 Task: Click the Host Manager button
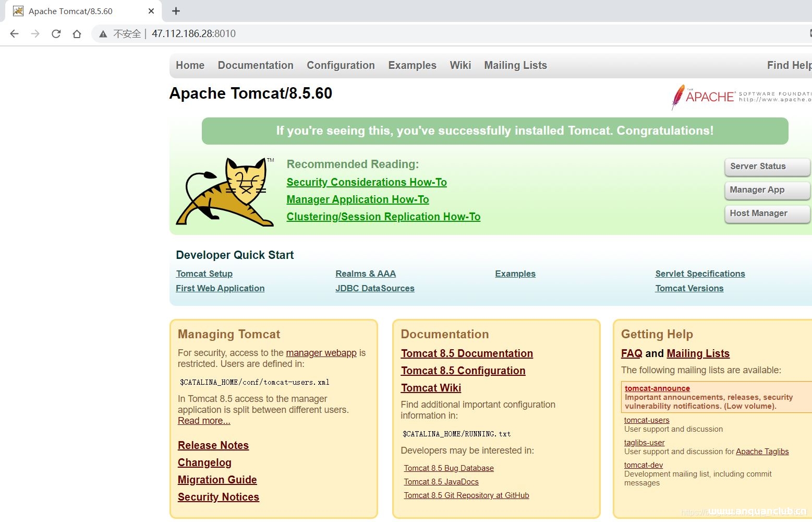[767, 213]
